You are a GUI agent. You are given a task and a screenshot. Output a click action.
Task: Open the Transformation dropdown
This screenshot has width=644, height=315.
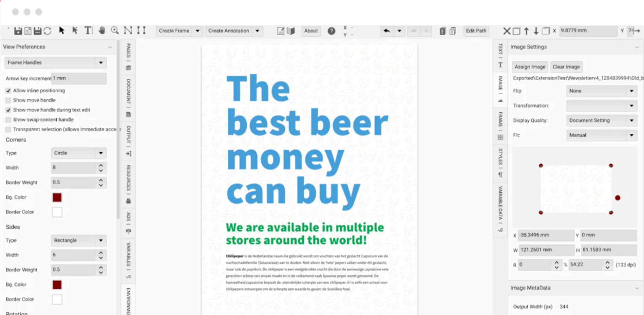[x=602, y=106]
